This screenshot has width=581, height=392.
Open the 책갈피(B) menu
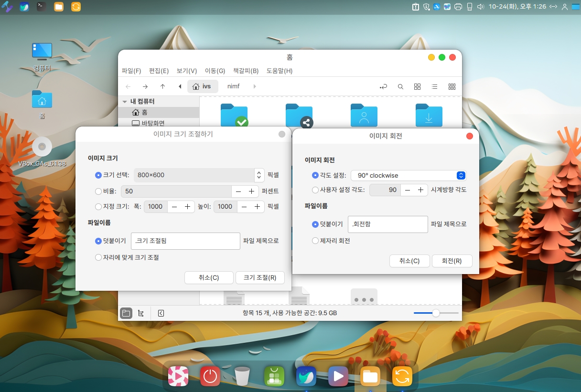point(246,71)
